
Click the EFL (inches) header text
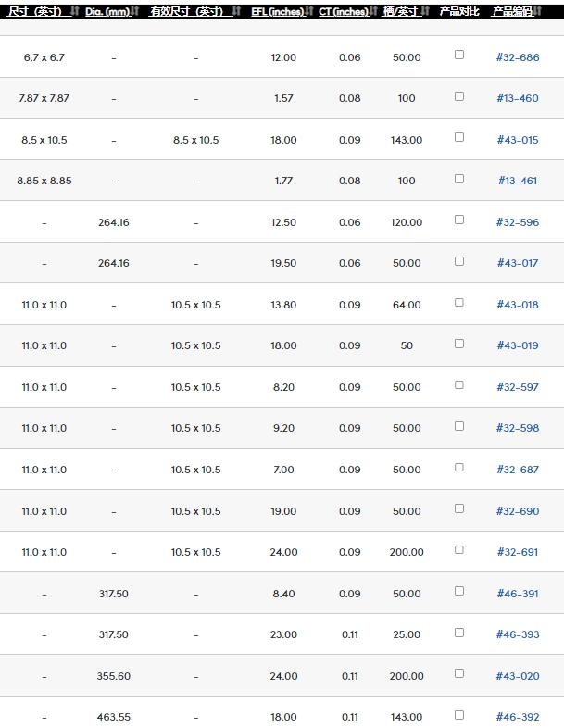coord(277,11)
